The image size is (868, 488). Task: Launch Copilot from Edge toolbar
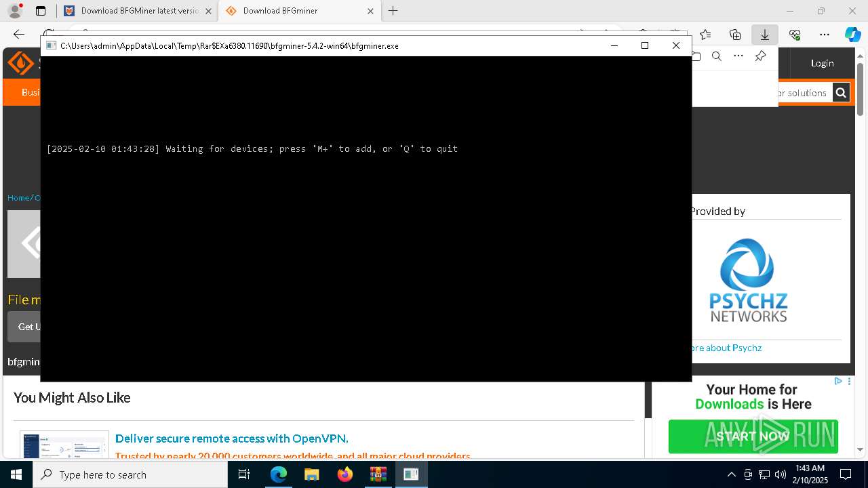(x=852, y=35)
